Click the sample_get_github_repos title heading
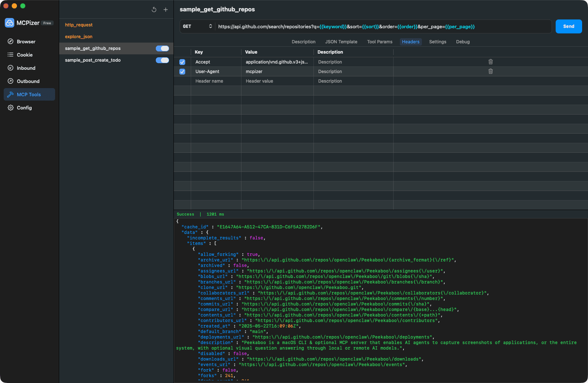Viewport: 588px width, 383px height. pos(217,10)
